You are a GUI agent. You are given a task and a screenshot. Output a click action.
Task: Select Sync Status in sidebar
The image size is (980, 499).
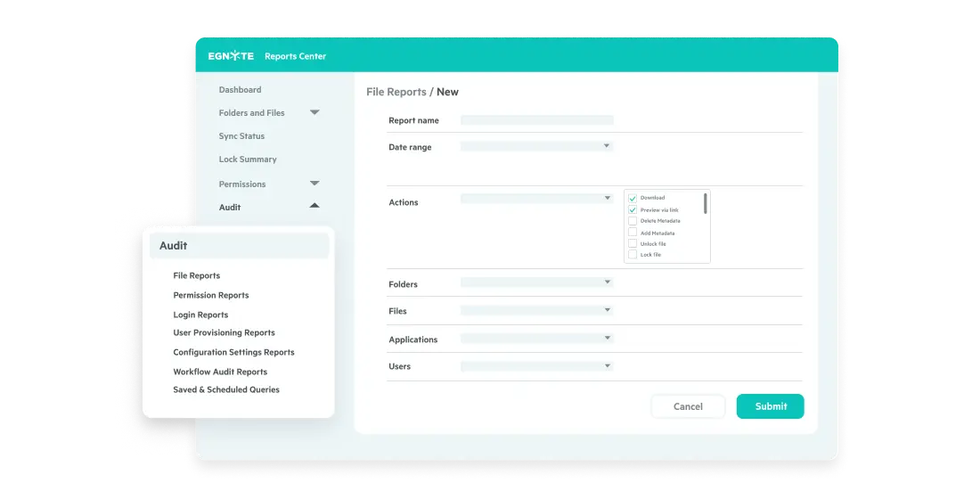(x=241, y=135)
